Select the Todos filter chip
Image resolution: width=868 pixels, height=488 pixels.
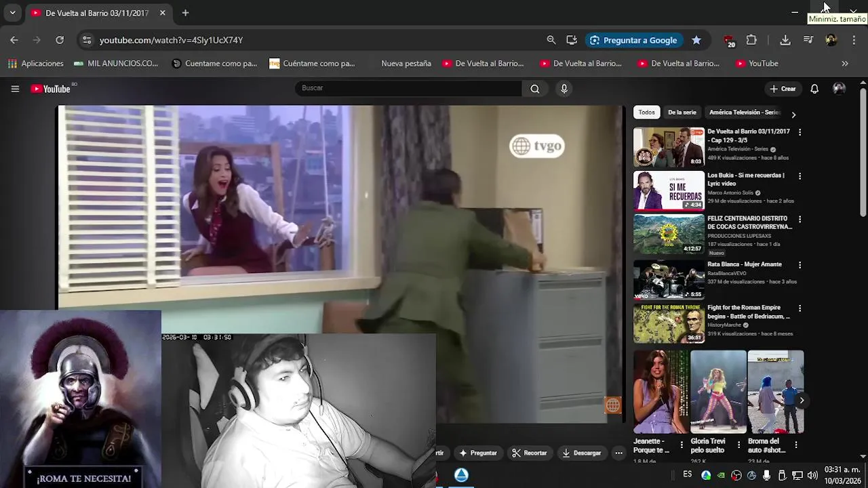[x=647, y=113]
